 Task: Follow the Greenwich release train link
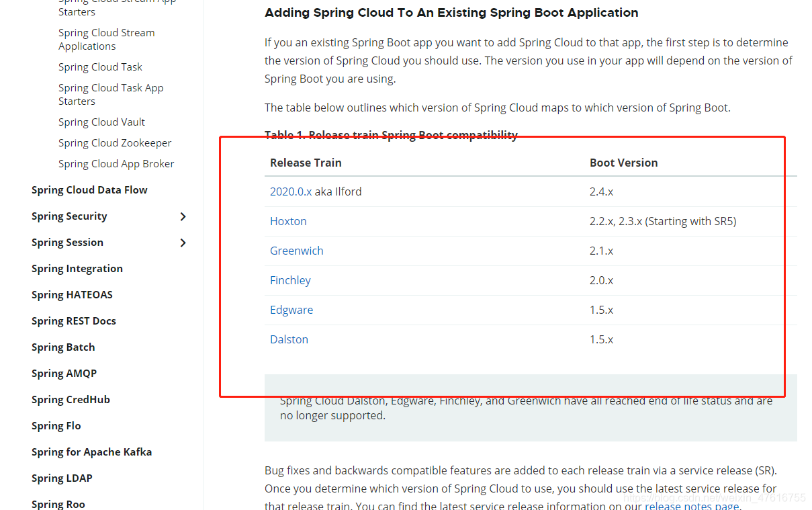[297, 251]
